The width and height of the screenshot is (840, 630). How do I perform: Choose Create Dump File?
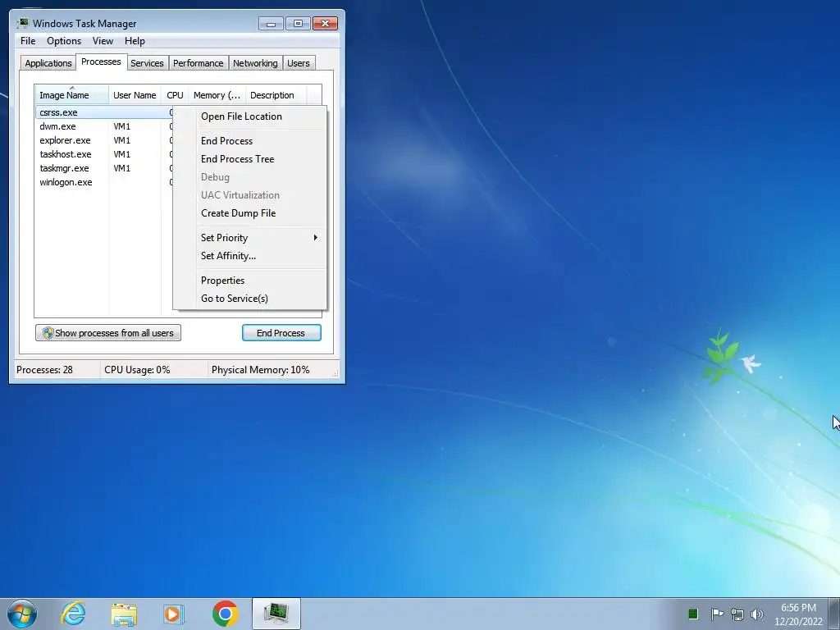(249, 213)
